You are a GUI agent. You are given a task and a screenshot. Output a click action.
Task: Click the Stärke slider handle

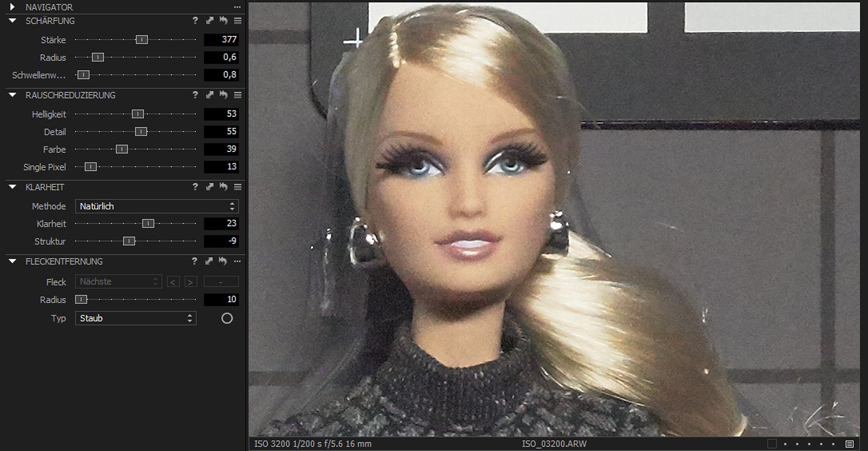[x=141, y=40]
